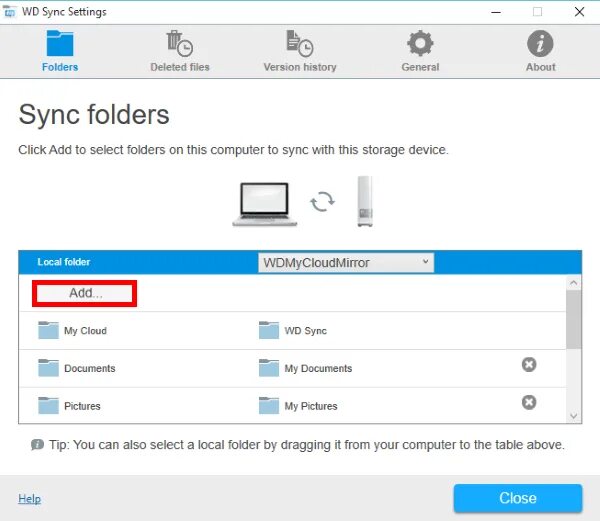Open the Folders tab icon
Viewport: 600px width, 521px height.
pos(60,43)
